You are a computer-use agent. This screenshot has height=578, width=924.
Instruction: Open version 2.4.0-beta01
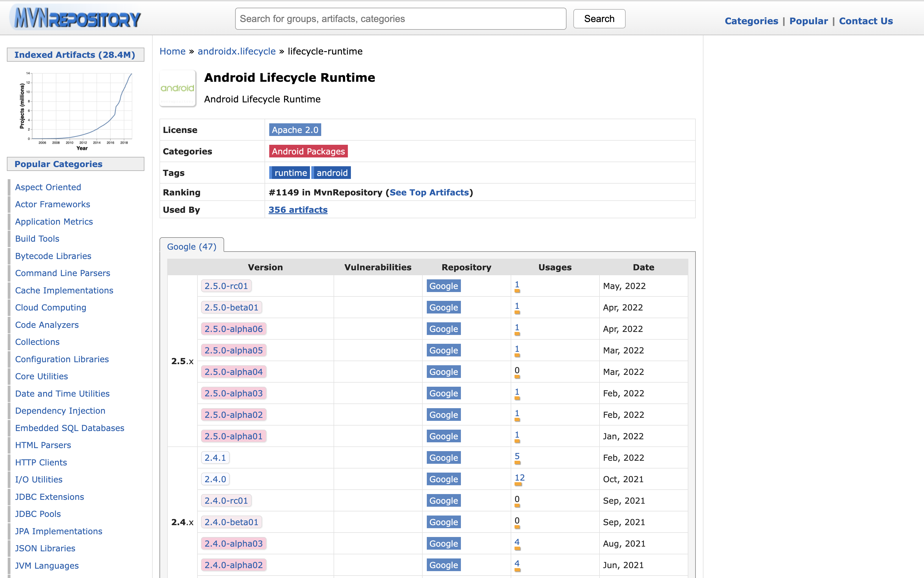point(231,522)
